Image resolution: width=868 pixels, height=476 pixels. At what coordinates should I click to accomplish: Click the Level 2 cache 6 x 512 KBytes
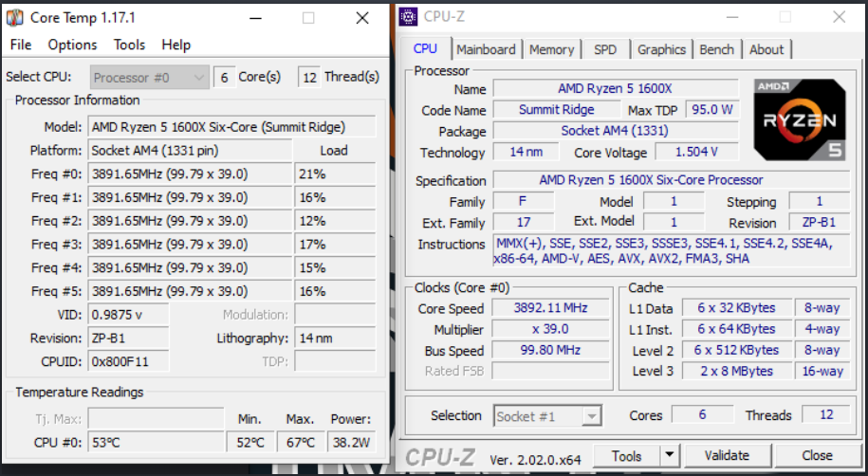tap(736, 350)
